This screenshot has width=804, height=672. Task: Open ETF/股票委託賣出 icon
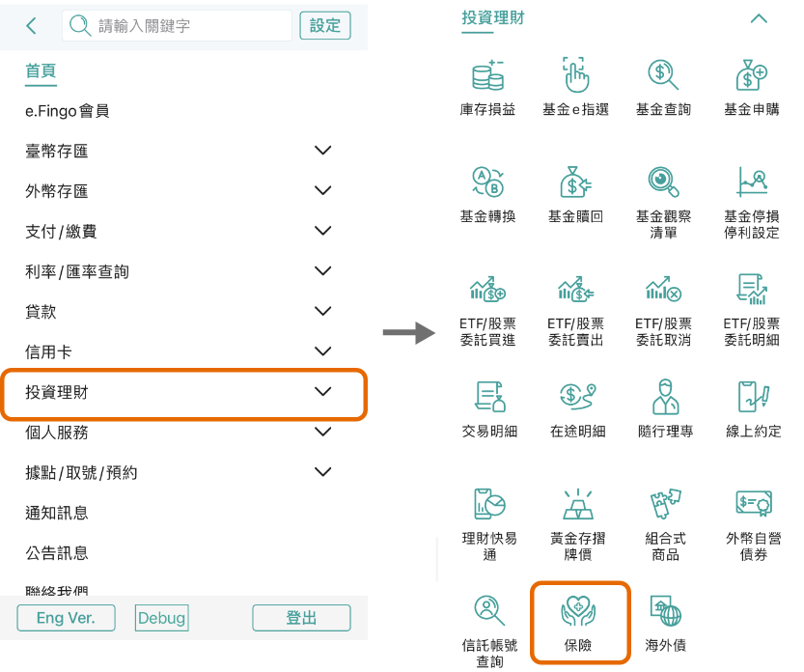point(576,289)
